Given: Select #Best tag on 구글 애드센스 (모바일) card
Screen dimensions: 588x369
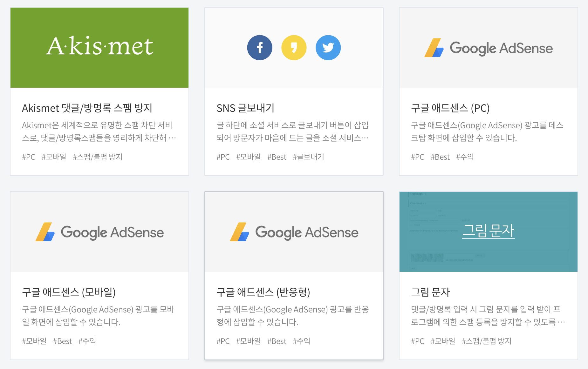Looking at the screenshot, I should tap(63, 341).
